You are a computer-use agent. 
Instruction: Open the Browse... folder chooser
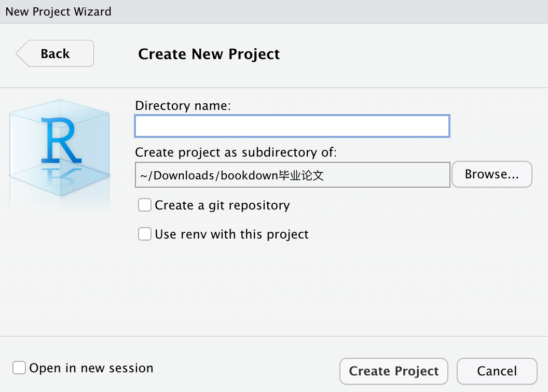coord(491,174)
